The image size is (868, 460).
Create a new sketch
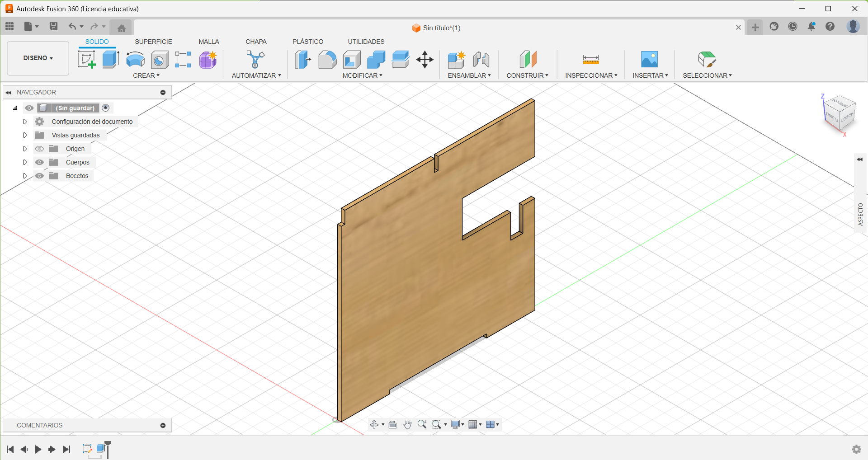click(x=86, y=60)
